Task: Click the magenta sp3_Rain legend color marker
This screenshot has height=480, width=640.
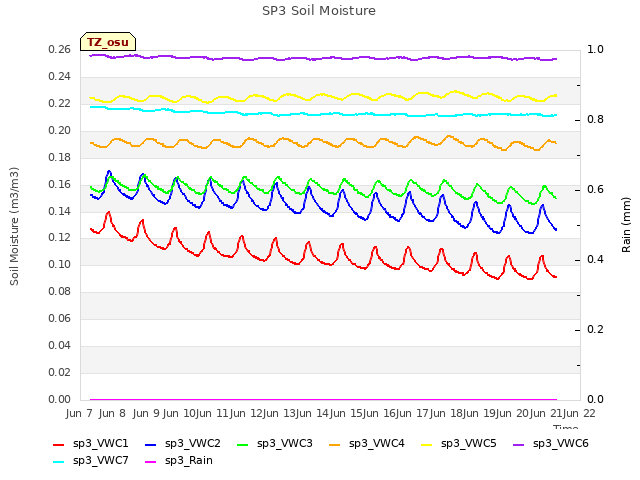Action: [x=151, y=462]
